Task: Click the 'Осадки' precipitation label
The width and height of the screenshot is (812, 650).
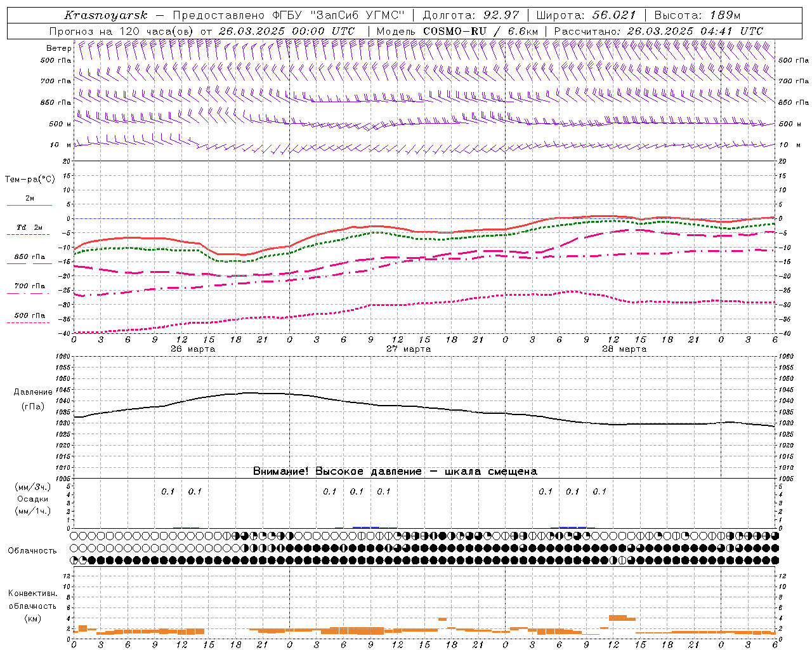Action: click(33, 499)
